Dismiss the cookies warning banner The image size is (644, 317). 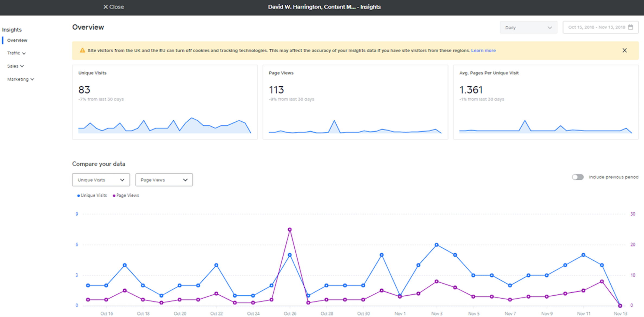(x=624, y=50)
